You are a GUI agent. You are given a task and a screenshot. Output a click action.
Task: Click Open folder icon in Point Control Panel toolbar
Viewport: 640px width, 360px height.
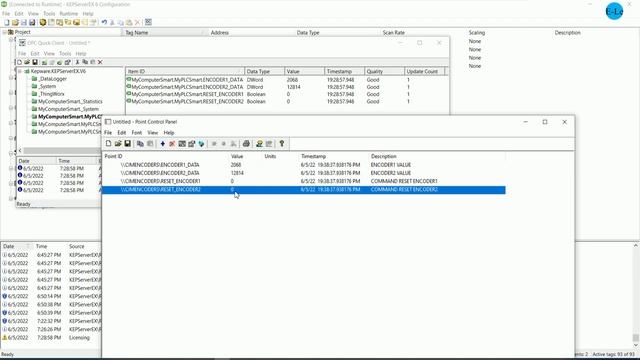tap(118, 144)
